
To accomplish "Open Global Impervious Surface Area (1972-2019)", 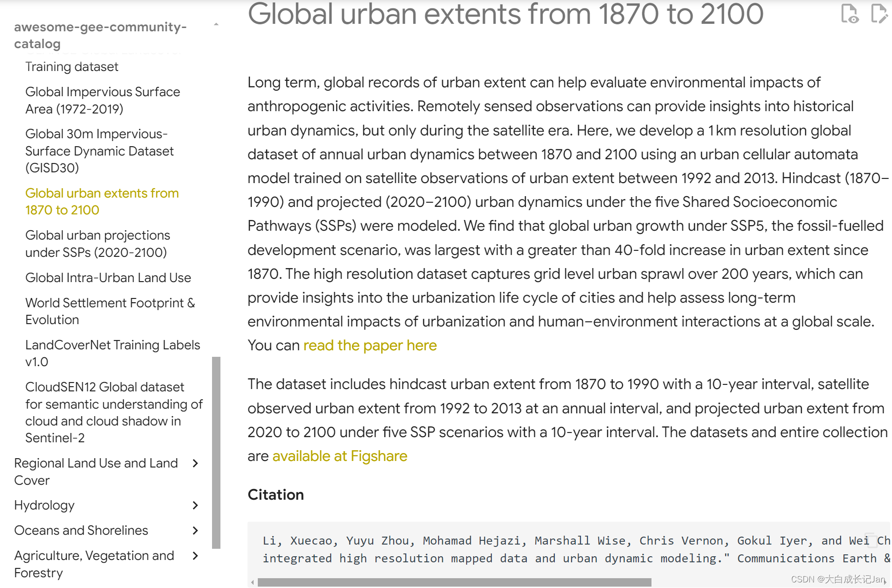I will (103, 100).
